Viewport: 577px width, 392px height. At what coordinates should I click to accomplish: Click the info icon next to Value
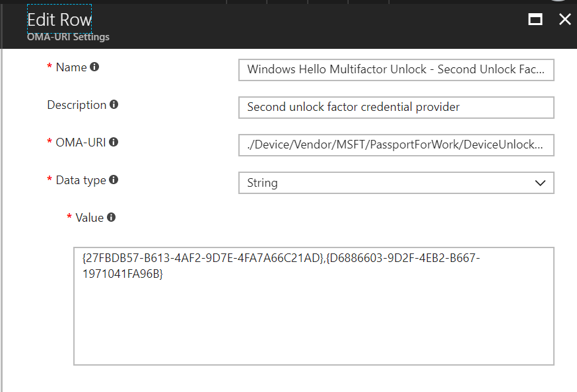tap(111, 217)
